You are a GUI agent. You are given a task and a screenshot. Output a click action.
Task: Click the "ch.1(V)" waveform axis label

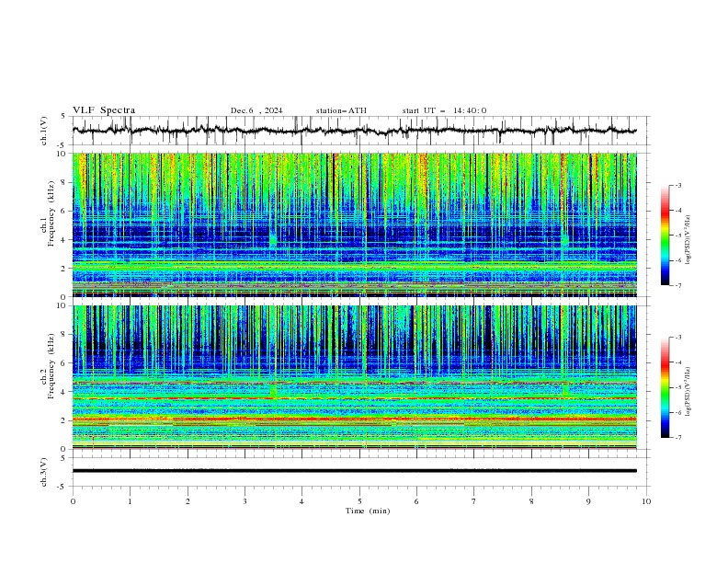pos(44,131)
